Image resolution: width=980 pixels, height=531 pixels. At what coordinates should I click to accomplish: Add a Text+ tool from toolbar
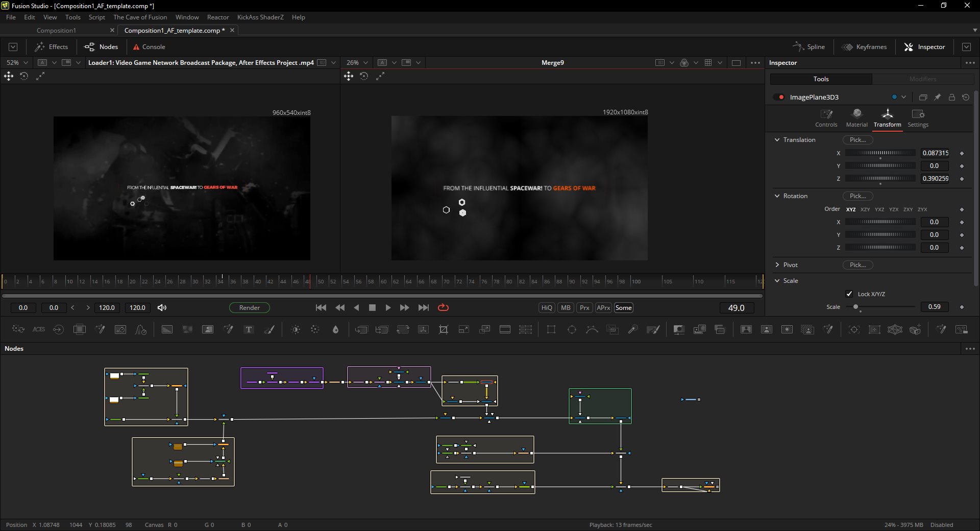[249, 329]
